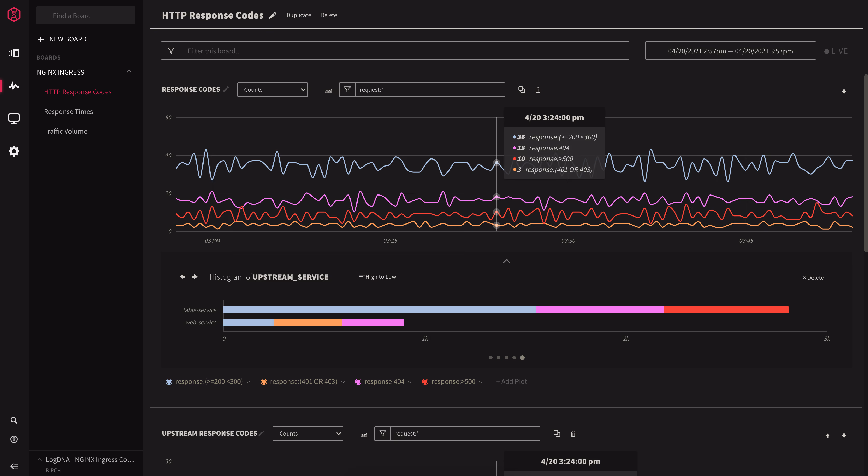The height and width of the screenshot is (476, 868).
Task: Click the area chart icon for Response Codes
Action: 328,91
